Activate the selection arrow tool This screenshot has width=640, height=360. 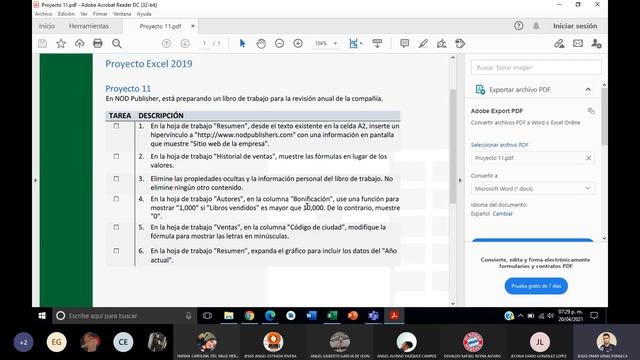(242, 43)
